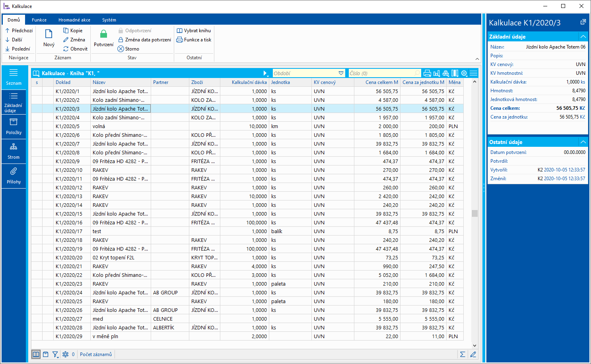Click the Storno cancel icon
This screenshot has width=591, height=364.
121,49
